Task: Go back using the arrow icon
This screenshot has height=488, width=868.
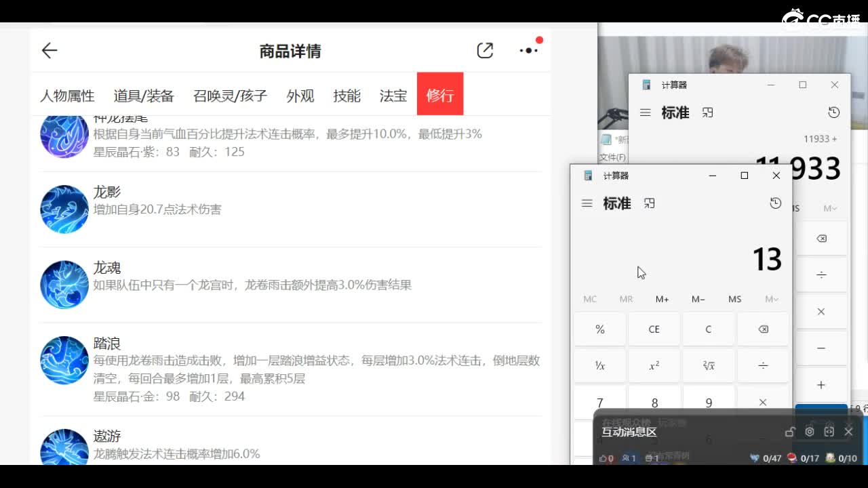Action: [x=50, y=51]
